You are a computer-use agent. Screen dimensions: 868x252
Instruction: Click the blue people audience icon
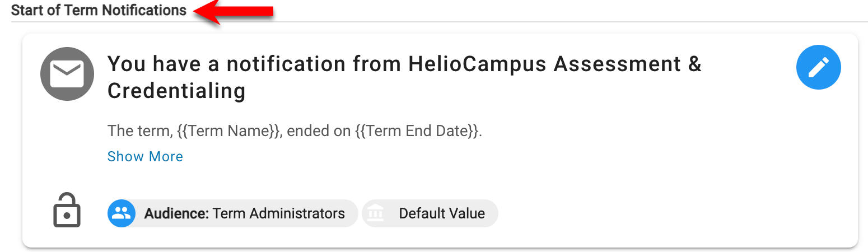122,213
